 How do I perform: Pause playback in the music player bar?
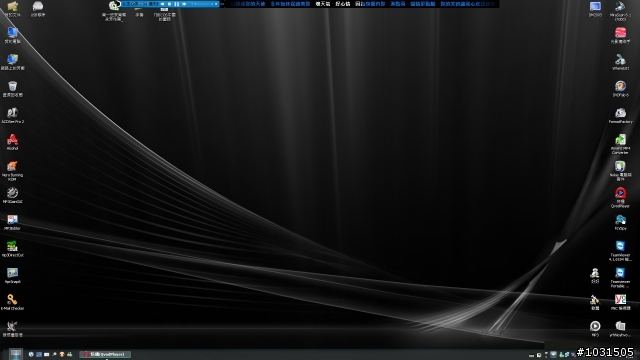pyautogui.click(x=177, y=4)
